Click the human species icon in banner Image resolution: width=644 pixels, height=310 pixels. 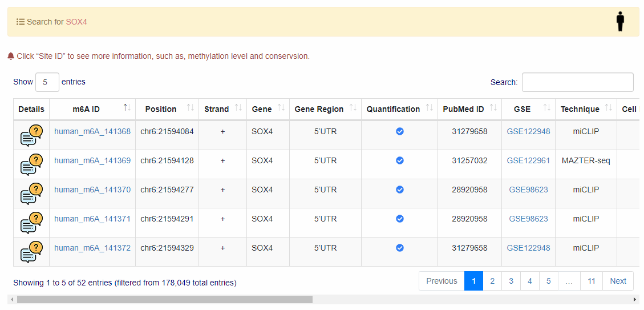click(x=620, y=21)
